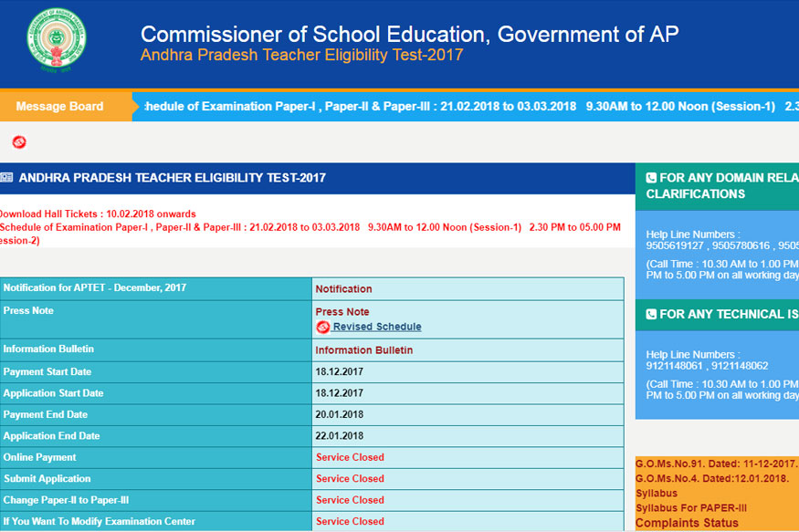Click the scrolling examination schedule ticker

pyautogui.click(x=465, y=107)
